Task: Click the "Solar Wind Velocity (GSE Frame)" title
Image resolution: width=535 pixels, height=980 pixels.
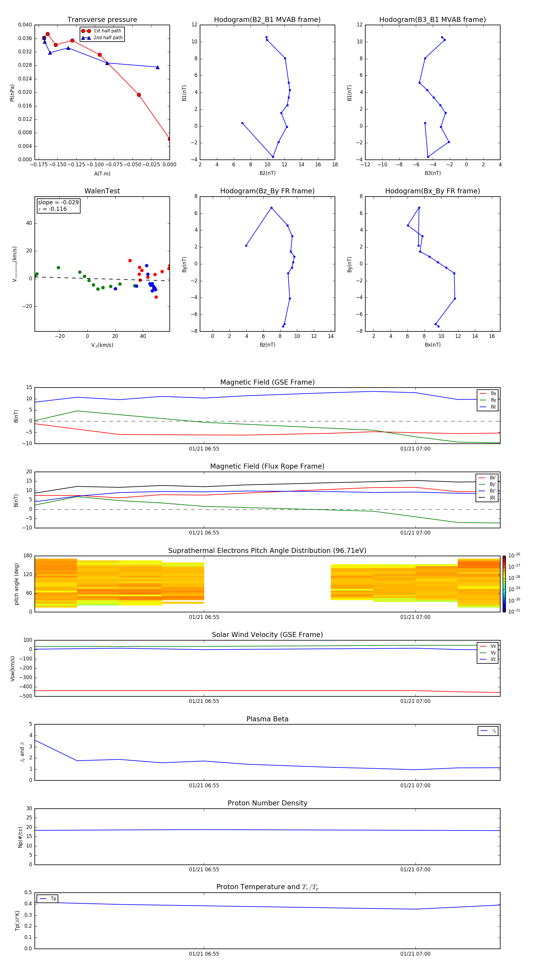Action: coord(267,635)
